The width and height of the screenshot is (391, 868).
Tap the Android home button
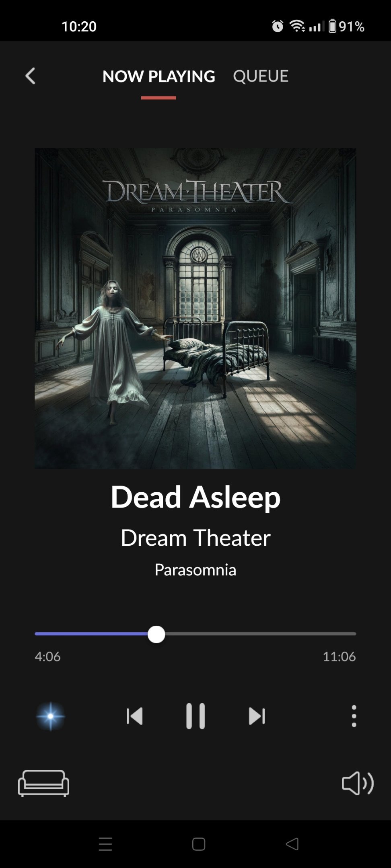[199, 844]
